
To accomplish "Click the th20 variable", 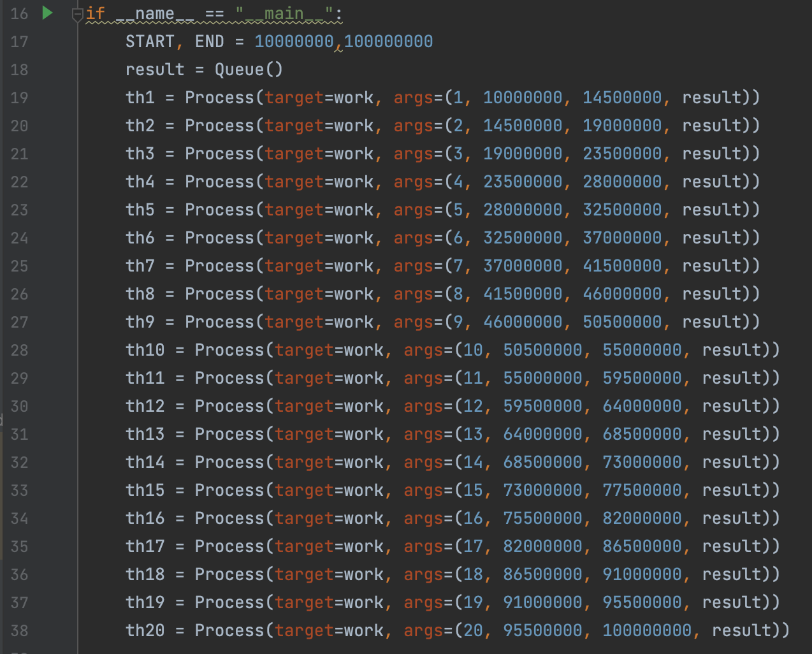I will (145, 631).
